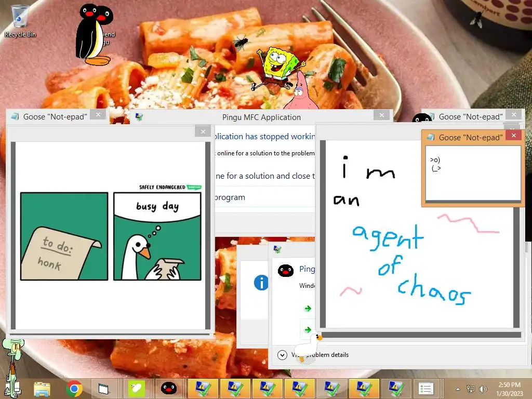Viewport: 532px width, 399px height.
Task: Choose the option ending with 'solution and close t'
Action: [265, 176]
